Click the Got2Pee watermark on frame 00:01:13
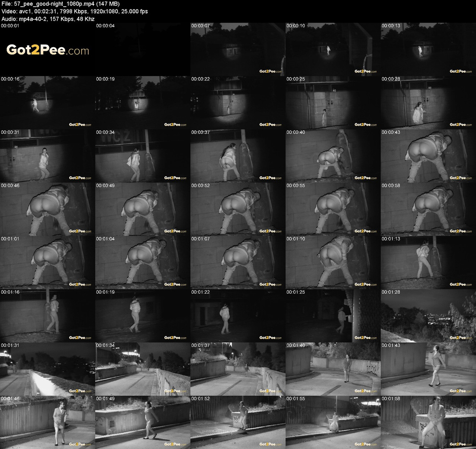476x449 pixels. pos(461,284)
